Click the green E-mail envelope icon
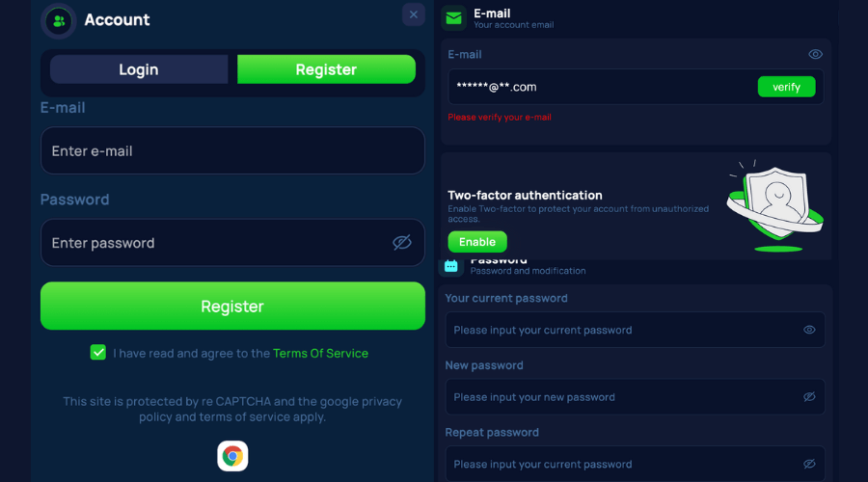 tap(453, 17)
